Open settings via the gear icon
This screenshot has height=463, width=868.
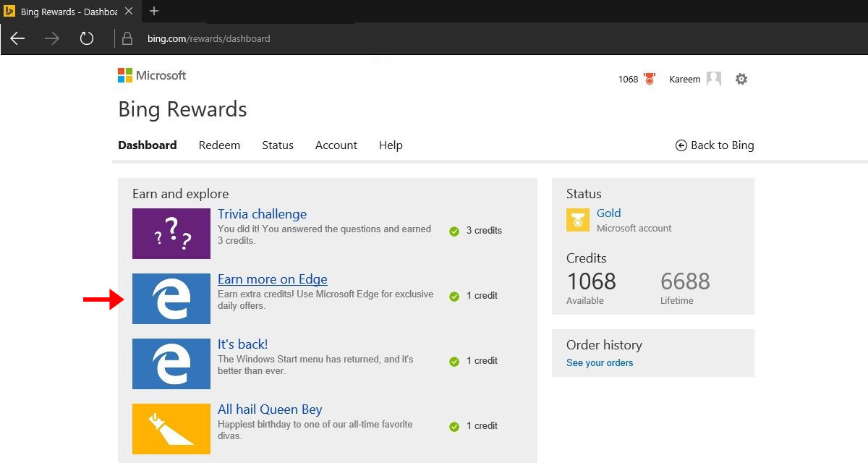(741, 79)
